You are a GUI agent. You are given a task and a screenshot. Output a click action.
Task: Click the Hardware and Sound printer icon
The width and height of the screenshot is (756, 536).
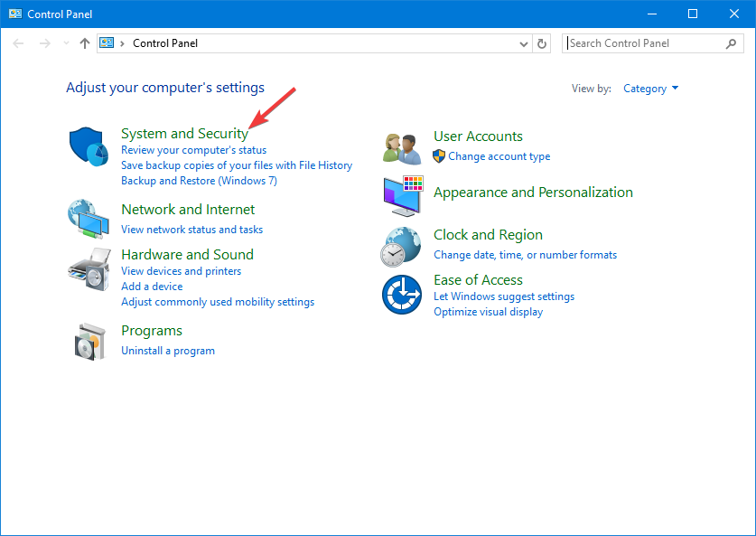[89, 269]
